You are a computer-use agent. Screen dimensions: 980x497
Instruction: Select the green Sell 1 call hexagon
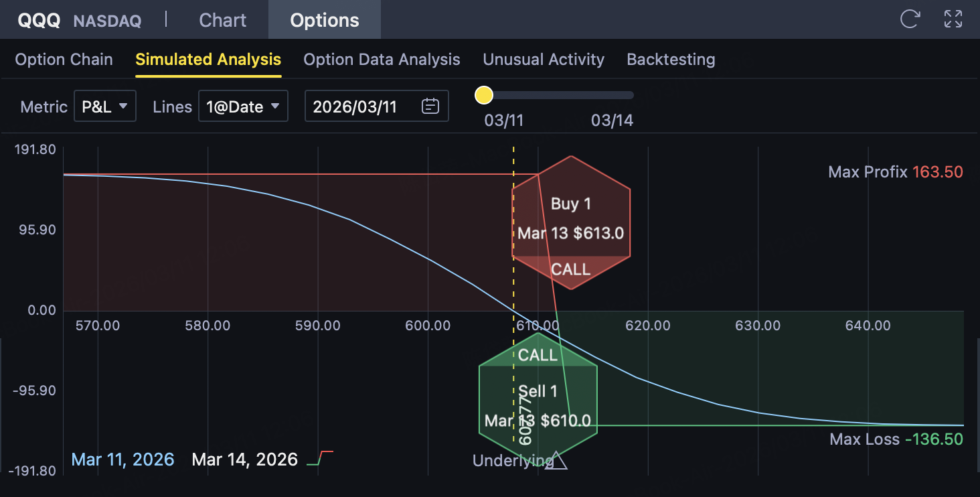tap(538, 395)
